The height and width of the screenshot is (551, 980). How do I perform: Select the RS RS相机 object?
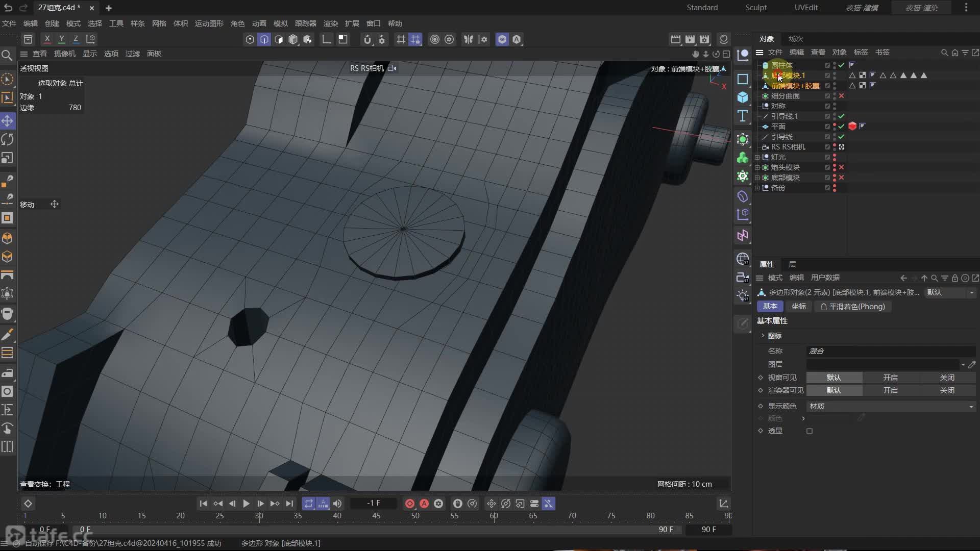[x=788, y=147]
